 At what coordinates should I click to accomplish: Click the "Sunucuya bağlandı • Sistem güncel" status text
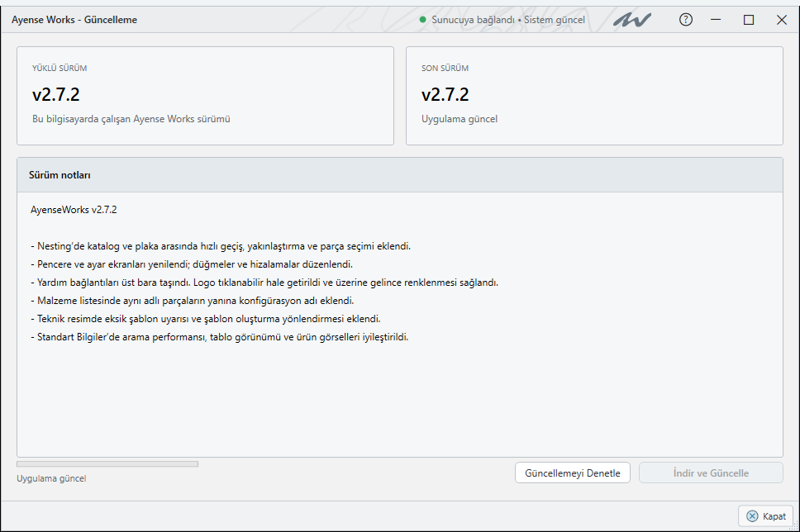[508, 20]
